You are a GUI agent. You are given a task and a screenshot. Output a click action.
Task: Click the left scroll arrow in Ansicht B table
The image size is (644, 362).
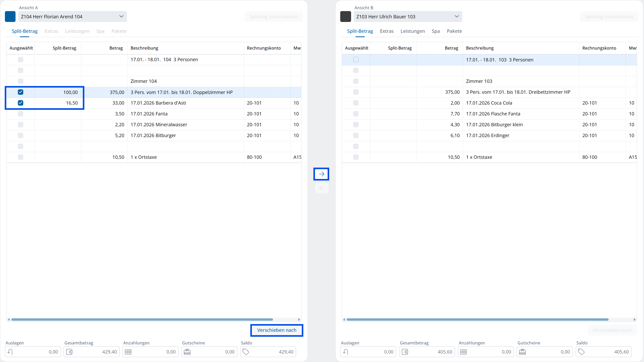344,319
